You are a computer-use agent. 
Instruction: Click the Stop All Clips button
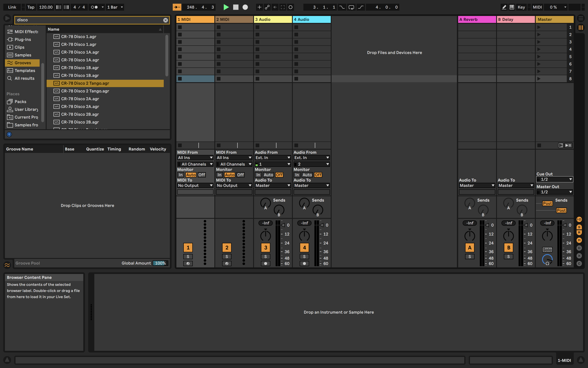pos(539,145)
